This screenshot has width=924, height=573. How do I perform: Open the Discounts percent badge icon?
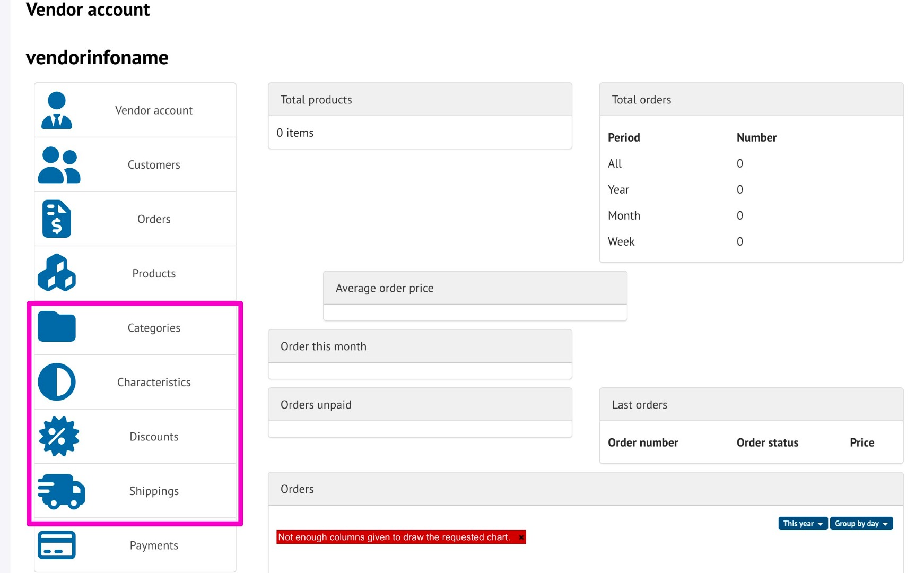pos(58,436)
